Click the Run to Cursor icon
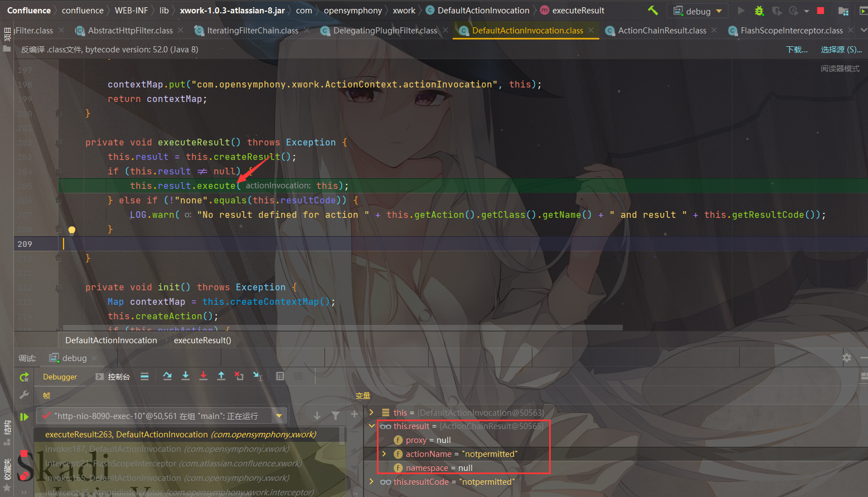The height and width of the screenshot is (497, 868). (x=258, y=376)
